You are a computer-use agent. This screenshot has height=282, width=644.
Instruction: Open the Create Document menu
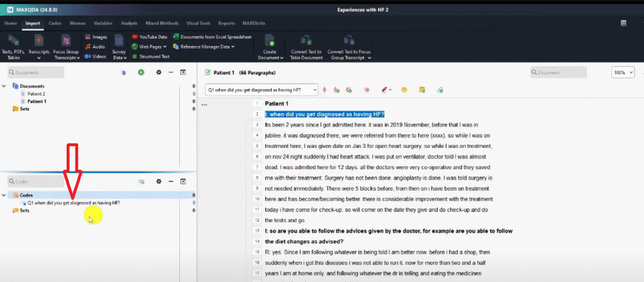pyautogui.click(x=270, y=47)
